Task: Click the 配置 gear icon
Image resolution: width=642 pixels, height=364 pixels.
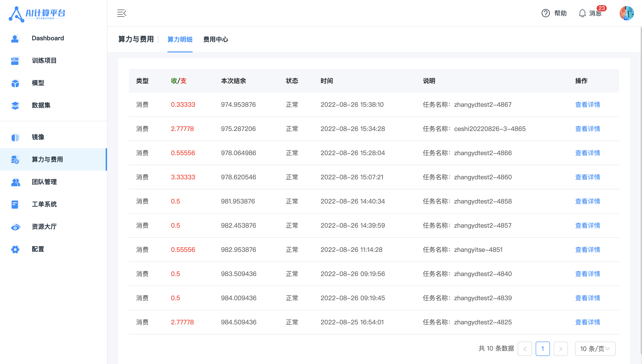Action: pos(15,249)
